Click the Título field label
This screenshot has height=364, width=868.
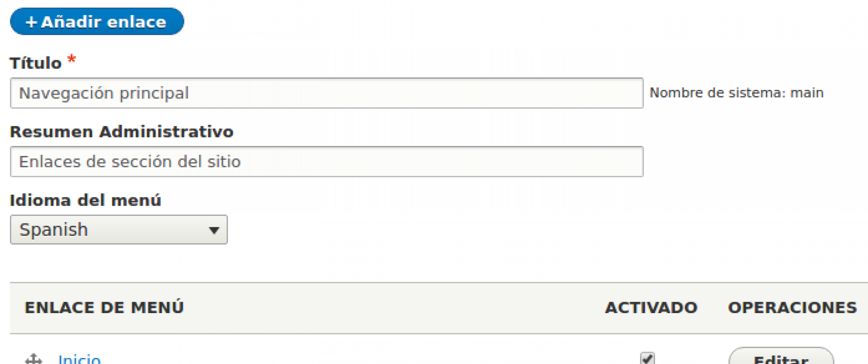[x=36, y=63]
